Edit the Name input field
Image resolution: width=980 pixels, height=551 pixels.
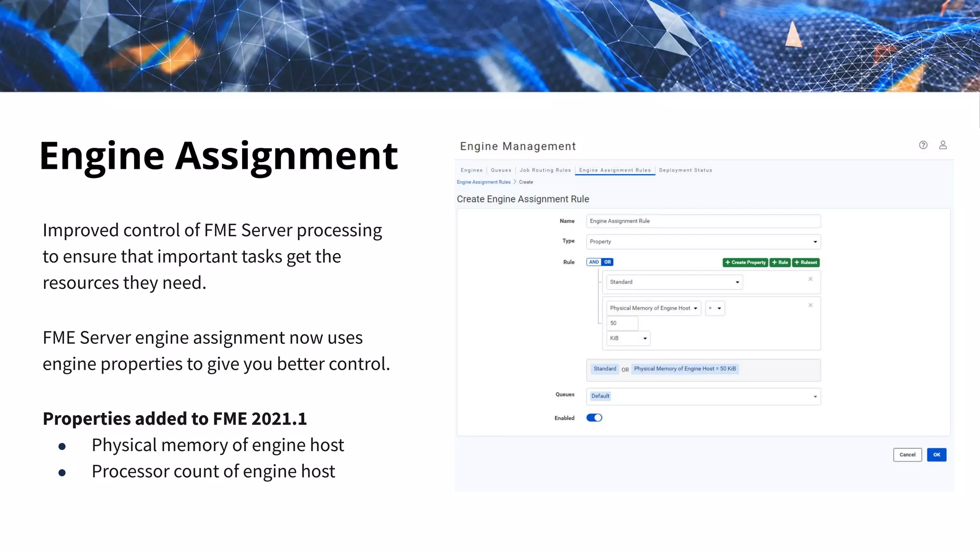pyautogui.click(x=703, y=221)
